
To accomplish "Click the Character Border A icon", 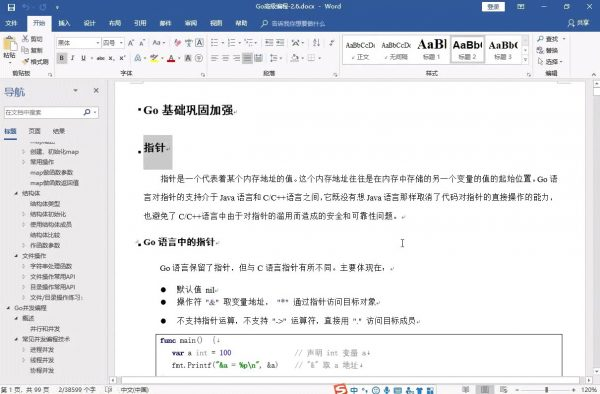I will pos(199,42).
